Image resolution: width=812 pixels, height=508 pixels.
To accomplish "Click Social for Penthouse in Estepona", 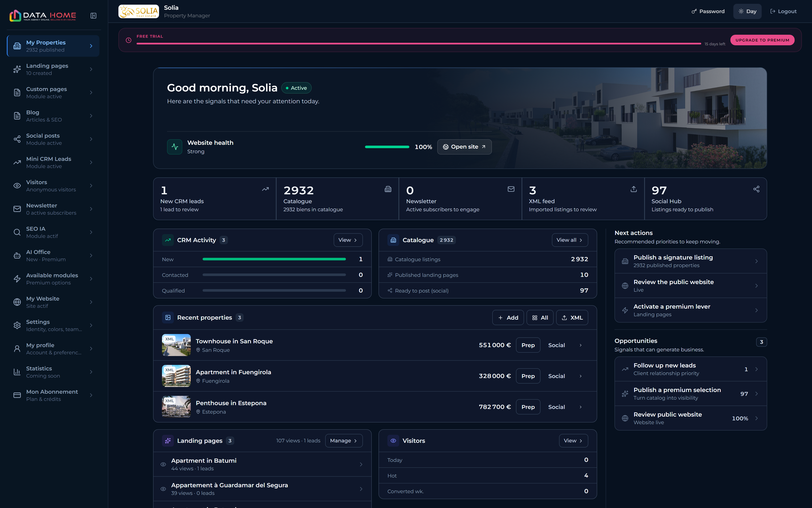I will 556,407.
